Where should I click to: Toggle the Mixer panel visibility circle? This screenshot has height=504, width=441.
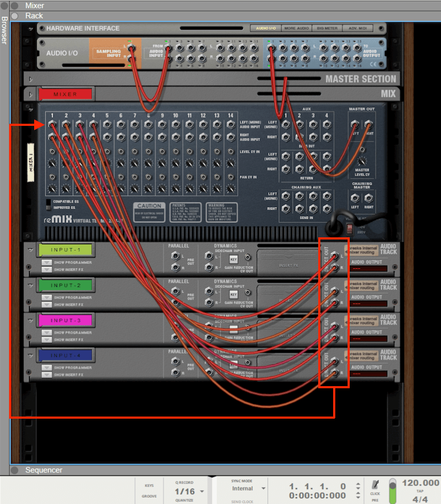coord(14,5)
